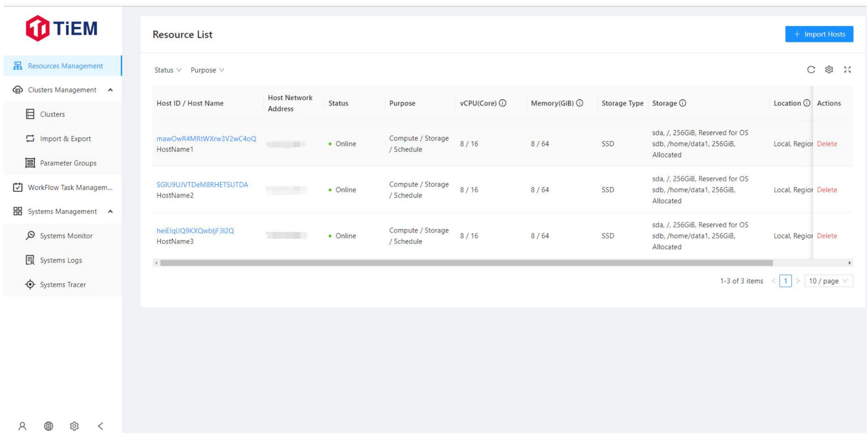868x441 pixels.
Task: Click the Import Hosts button
Action: click(819, 34)
